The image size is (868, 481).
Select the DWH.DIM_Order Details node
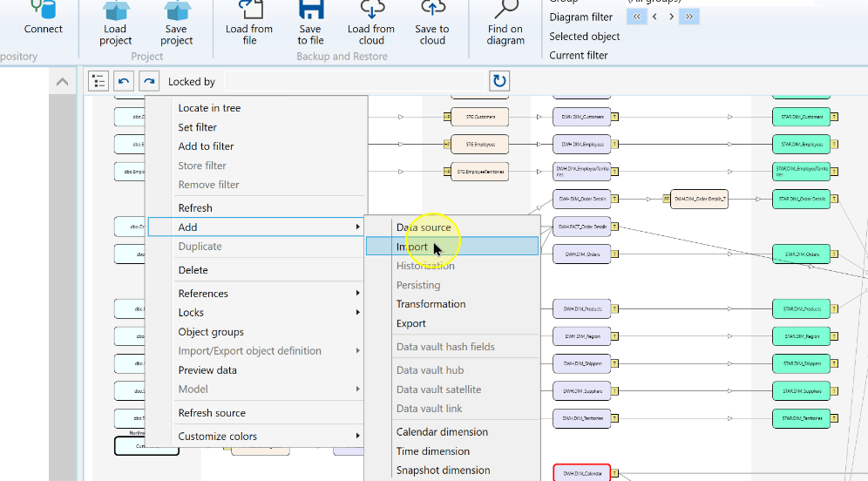pos(582,199)
